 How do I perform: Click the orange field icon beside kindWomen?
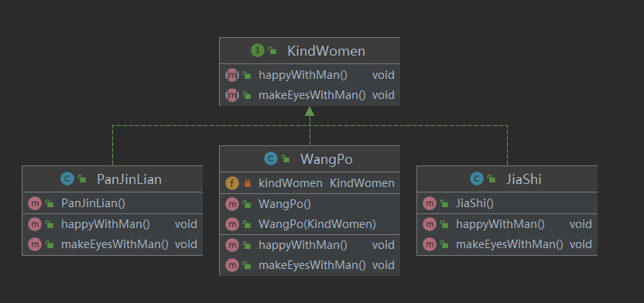click(232, 183)
